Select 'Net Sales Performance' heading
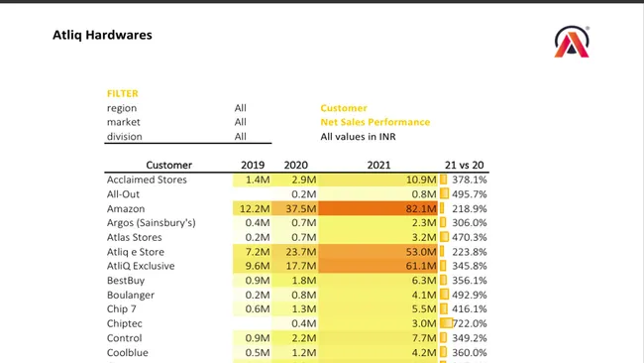 click(x=375, y=122)
